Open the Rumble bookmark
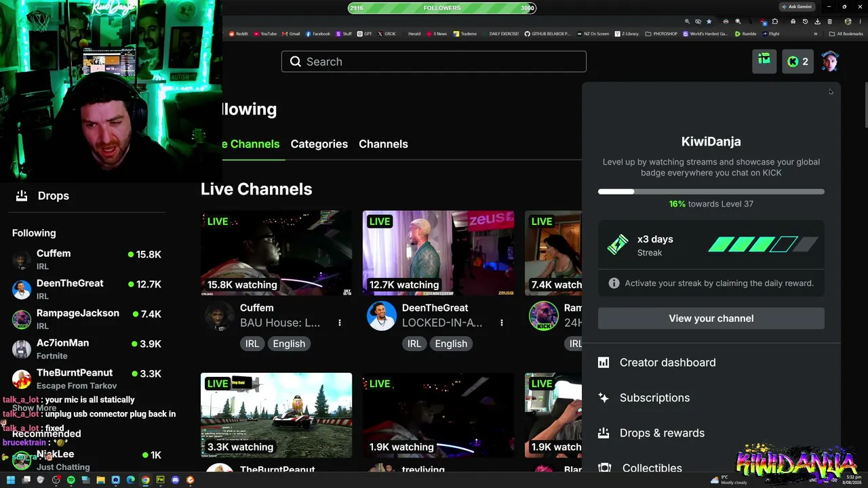The image size is (868, 488). pos(746,34)
